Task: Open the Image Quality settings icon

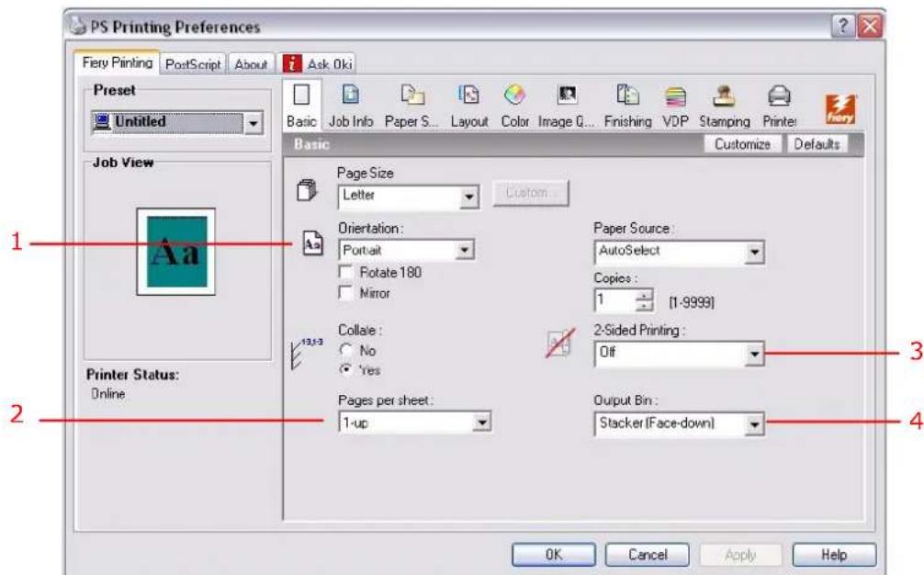Action: [x=567, y=95]
